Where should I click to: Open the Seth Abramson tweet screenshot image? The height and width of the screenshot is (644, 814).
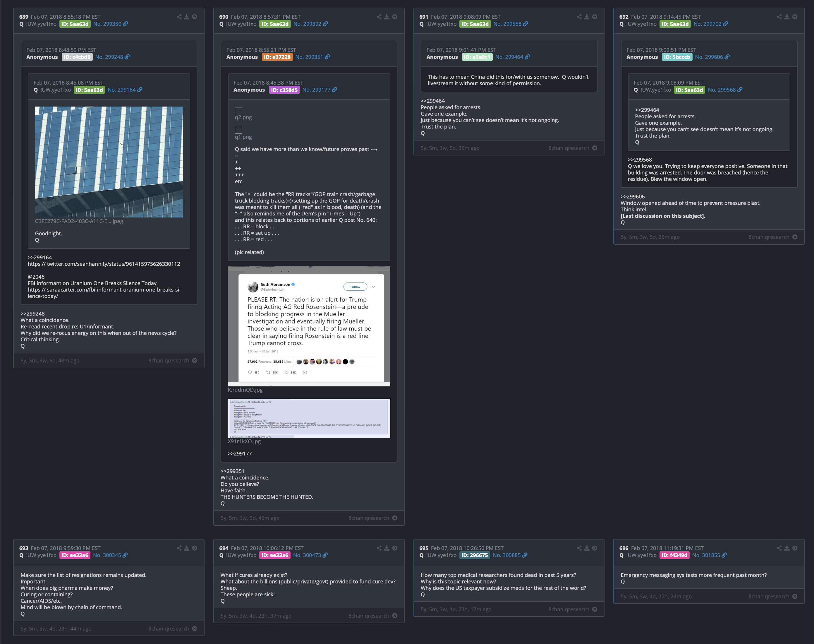[309, 326]
